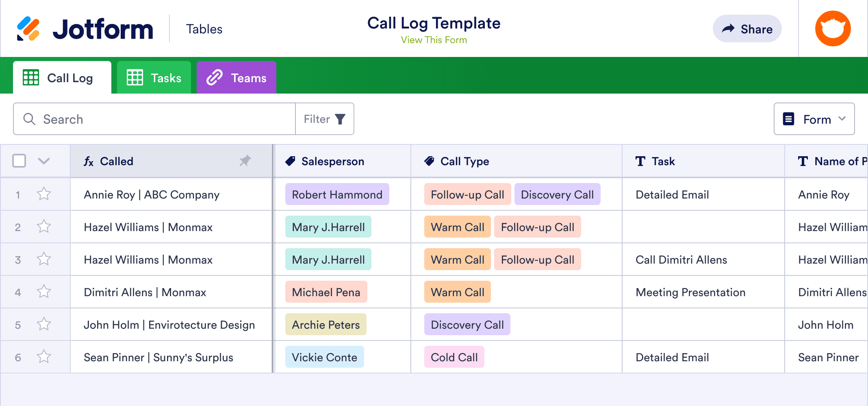This screenshot has width=868, height=406.
Task: Click the Archie Peters yellow tag
Action: point(325,324)
